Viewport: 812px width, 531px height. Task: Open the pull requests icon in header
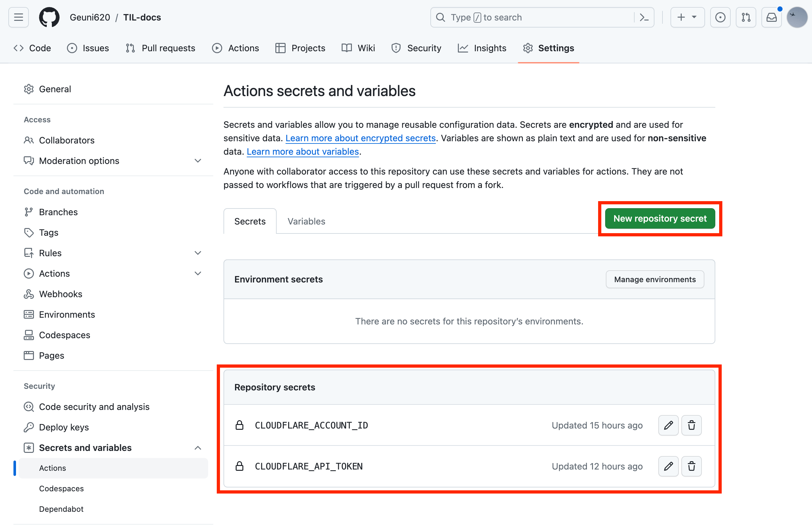click(x=746, y=17)
